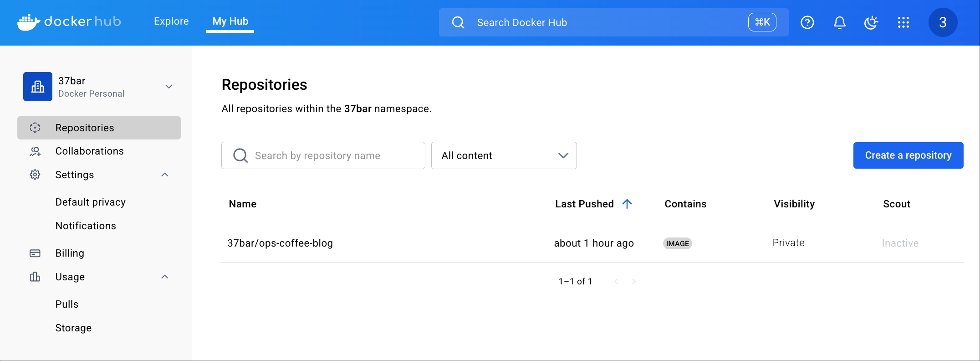Open Default privacy settings
Image resolution: width=980 pixels, height=361 pixels.
point(90,202)
